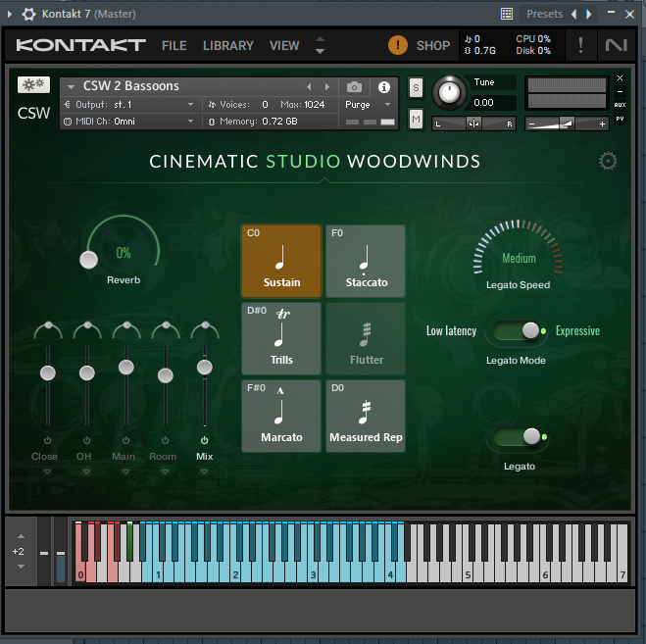Toggle the PV button
The width and height of the screenshot is (646, 644).
620,119
